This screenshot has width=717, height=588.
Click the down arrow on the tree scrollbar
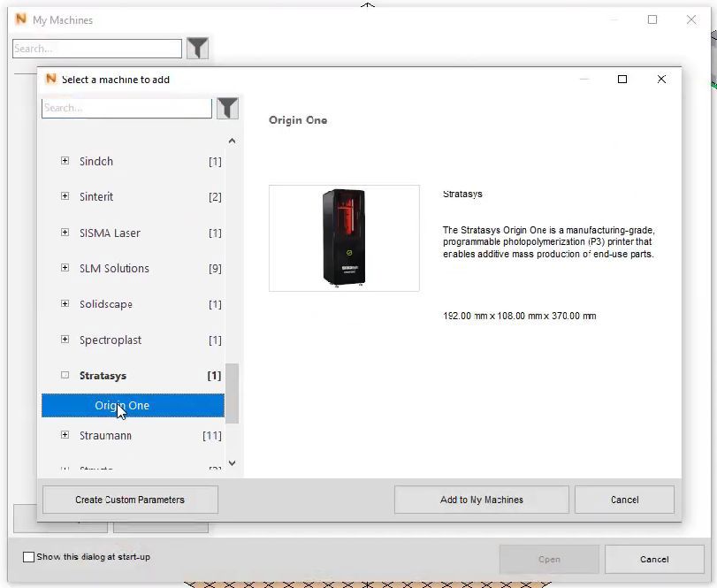232,462
